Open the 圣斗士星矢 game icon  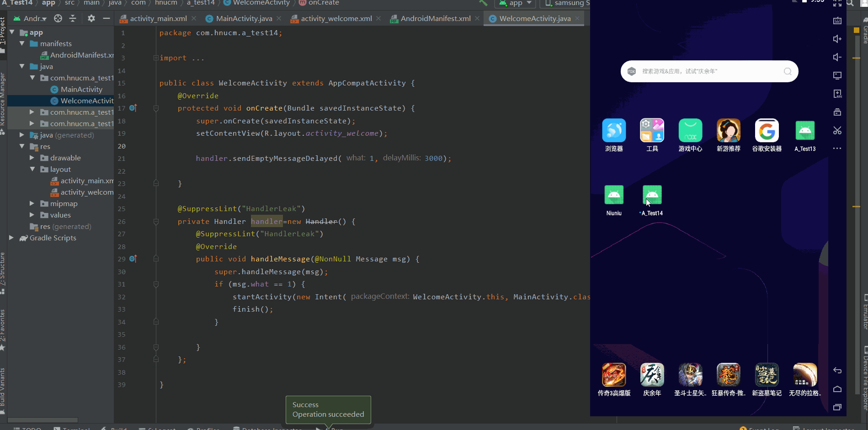point(690,375)
